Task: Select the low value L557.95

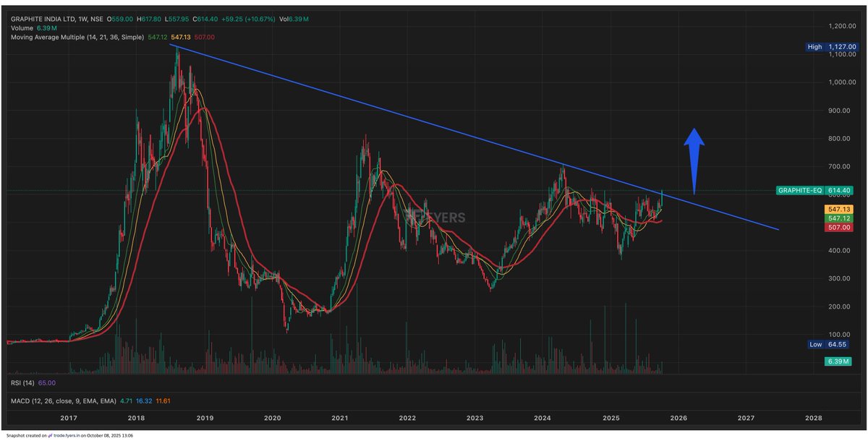Action: click(176, 19)
